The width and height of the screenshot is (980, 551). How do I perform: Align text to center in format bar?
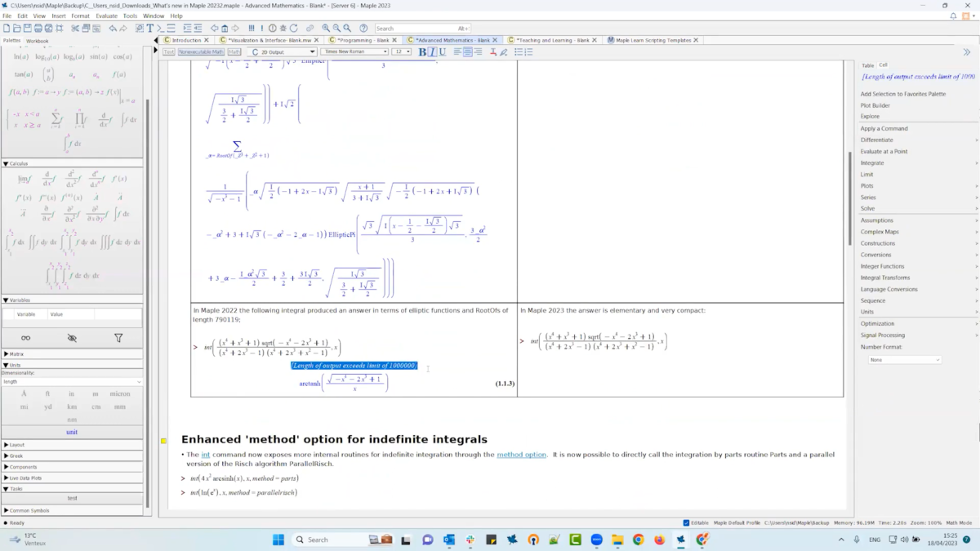[x=468, y=51]
